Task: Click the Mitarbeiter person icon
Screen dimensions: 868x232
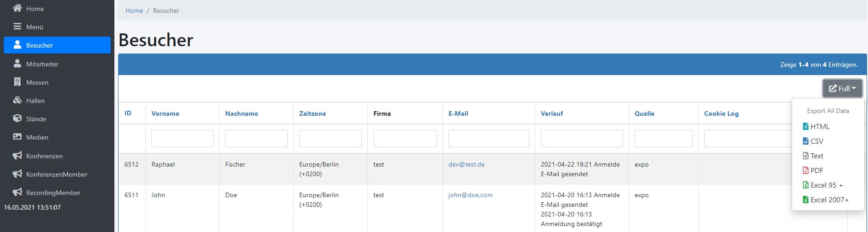Action: [x=17, y=64]
